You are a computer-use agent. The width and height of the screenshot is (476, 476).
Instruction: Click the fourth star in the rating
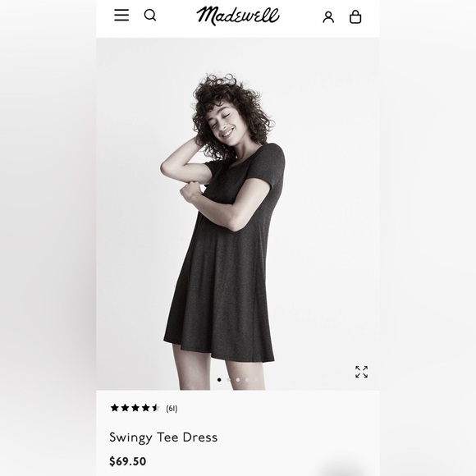pyautogui.click(x=145, y=407)
